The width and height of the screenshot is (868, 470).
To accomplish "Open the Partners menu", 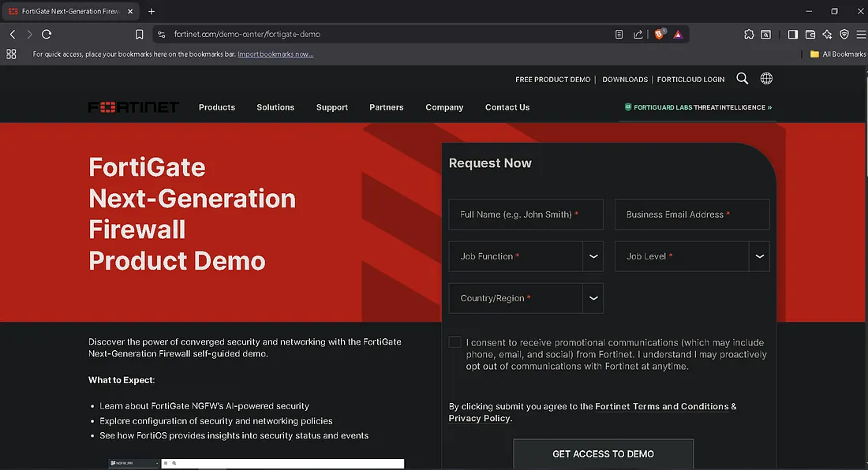I will pos(387,107).
